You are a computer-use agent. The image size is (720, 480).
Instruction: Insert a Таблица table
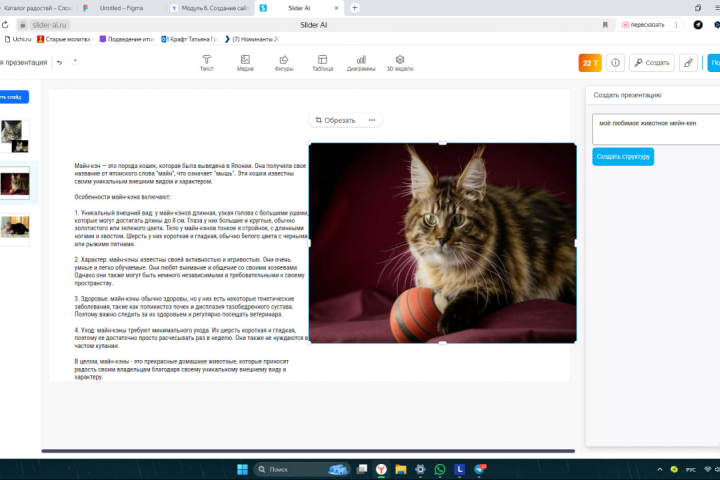pyautogui.click(x=322, y=63)
